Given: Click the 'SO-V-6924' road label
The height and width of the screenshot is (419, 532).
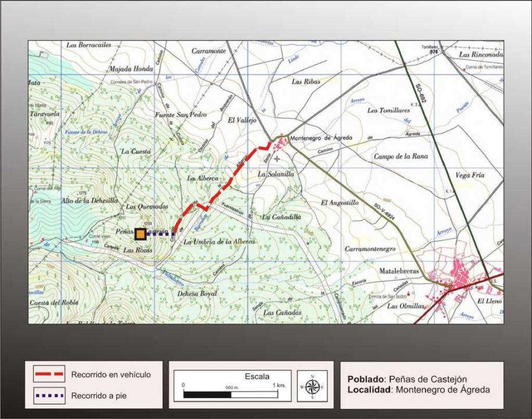Looking at the screenshot, I should point(385,212).
